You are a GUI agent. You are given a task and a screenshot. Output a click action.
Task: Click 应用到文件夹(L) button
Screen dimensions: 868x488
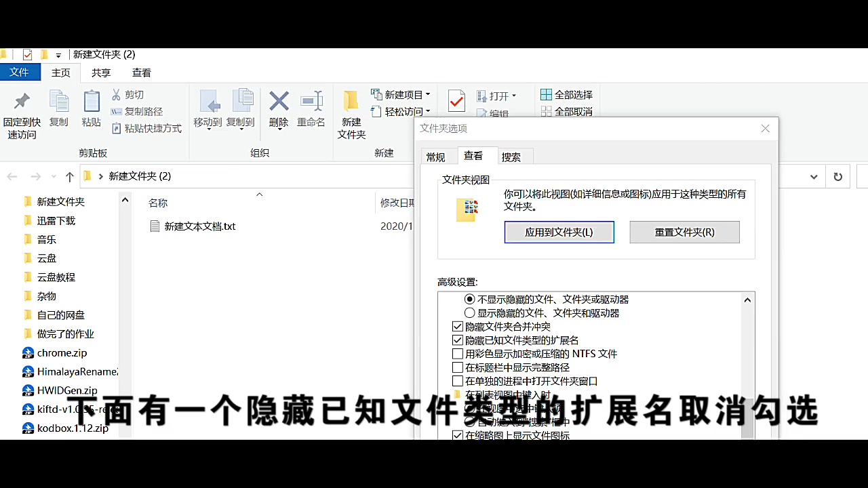tap(559, 232)
